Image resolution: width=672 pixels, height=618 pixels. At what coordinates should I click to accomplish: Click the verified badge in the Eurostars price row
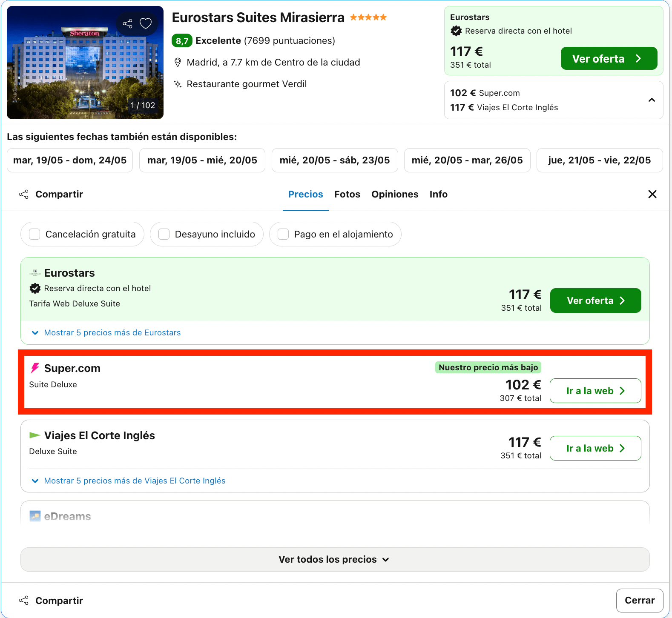(35, 289)
